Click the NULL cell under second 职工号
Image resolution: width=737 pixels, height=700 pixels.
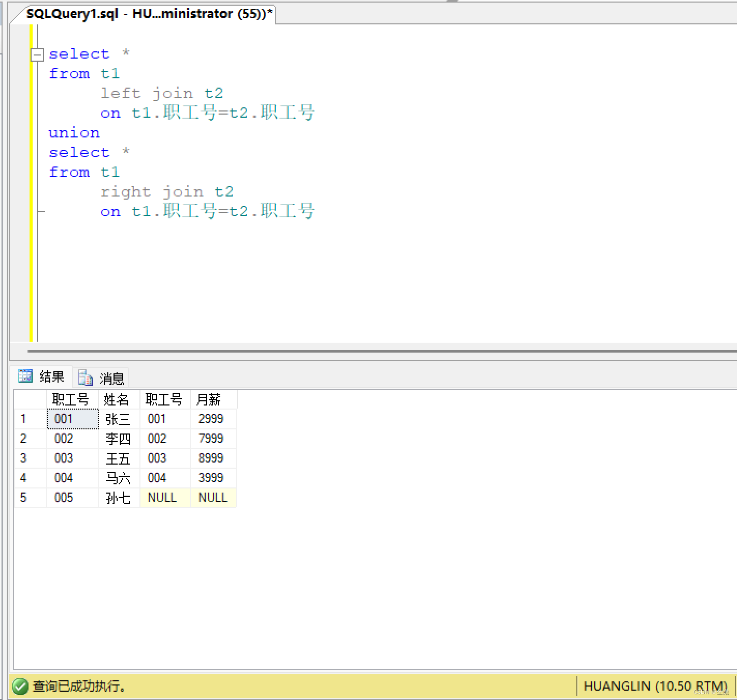click(x=165, y=498)
